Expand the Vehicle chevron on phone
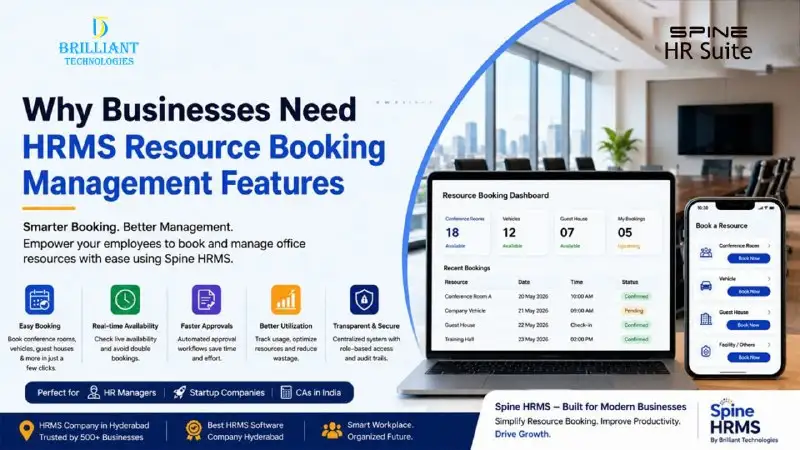This screenshot has height=450, width=800. point(769,279)
